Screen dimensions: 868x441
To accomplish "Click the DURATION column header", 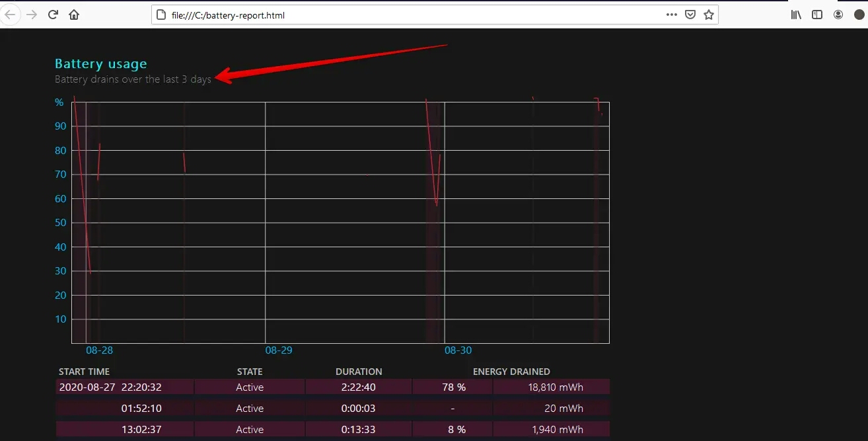I will point(359,372).
